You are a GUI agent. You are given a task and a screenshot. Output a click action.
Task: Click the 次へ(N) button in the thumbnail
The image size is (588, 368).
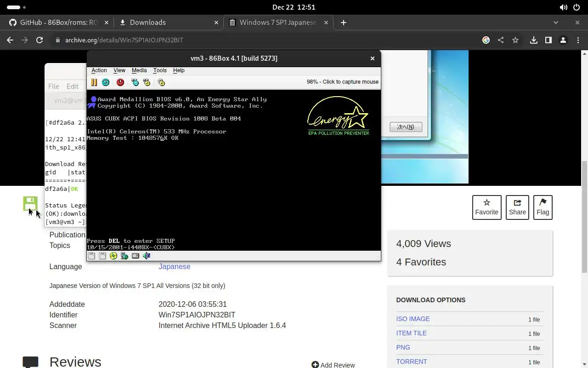click(406, 127)
